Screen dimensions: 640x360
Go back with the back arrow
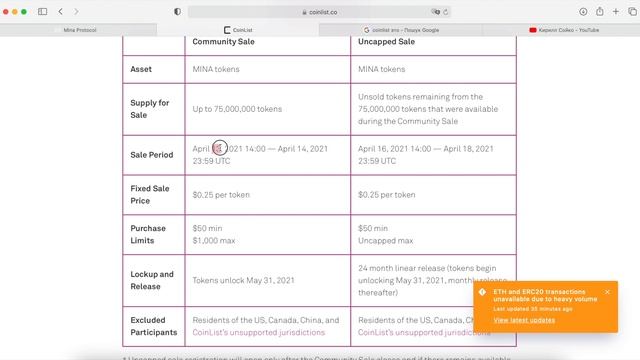60,12
